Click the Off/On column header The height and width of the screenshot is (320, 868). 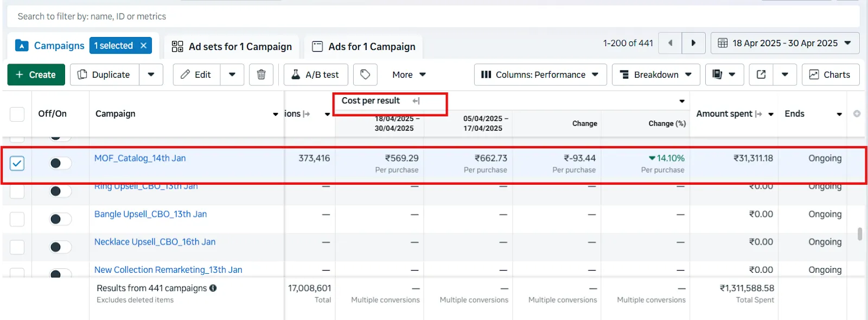52,114
